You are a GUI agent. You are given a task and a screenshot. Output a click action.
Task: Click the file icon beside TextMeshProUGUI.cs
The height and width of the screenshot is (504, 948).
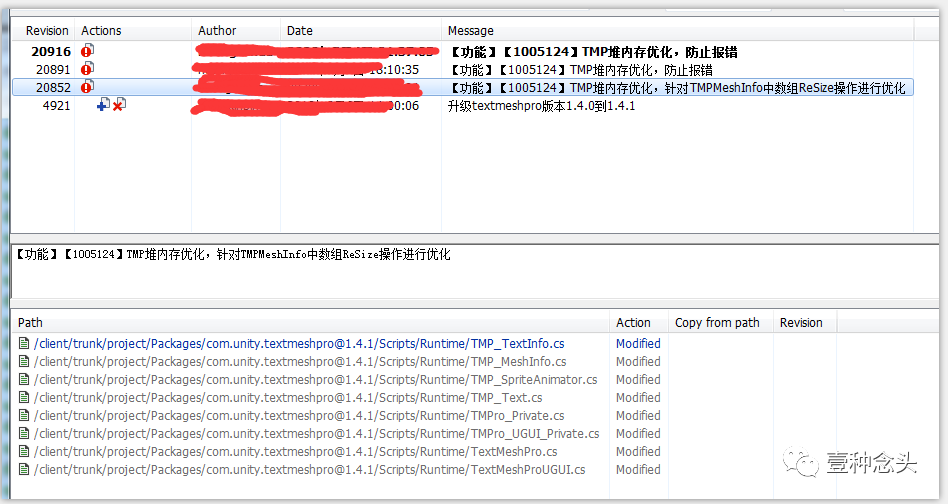24,470
